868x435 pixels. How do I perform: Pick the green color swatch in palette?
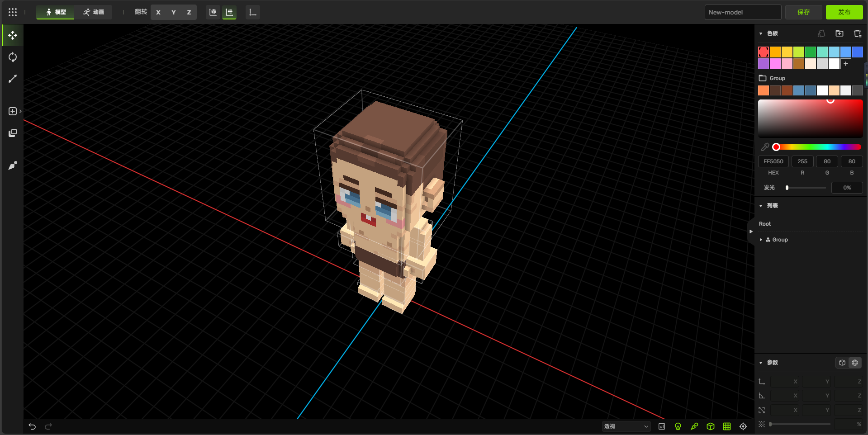(811, 52)
